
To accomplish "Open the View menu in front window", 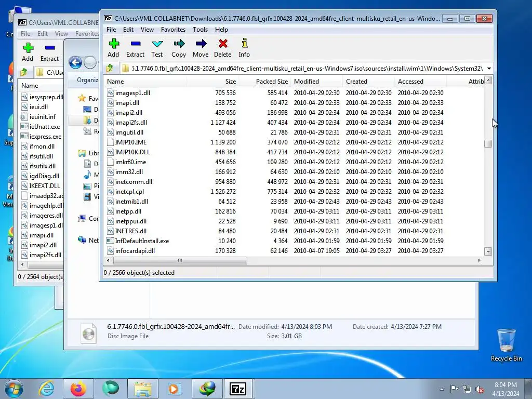I will coord(147,30).
